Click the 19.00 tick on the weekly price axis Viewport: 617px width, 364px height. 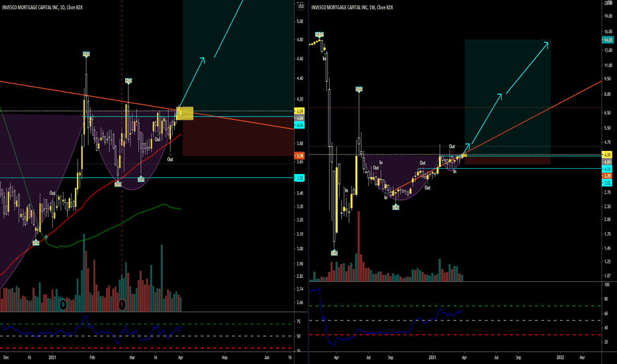(x=608, y=16)
